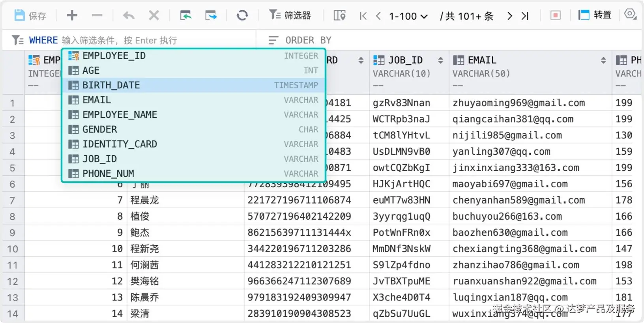
Task: Click email luqingxian187@qq.com
Action: pyautogui.click(x=510, y=297)
